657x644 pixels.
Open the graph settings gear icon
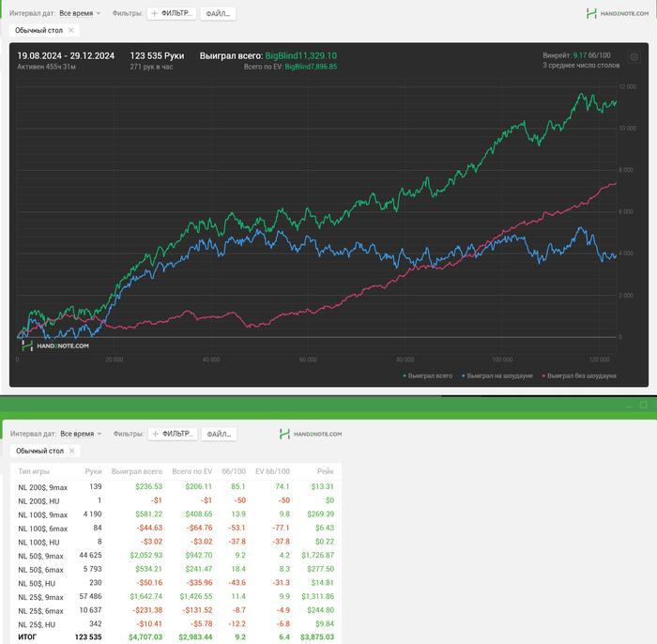(634, 57)
